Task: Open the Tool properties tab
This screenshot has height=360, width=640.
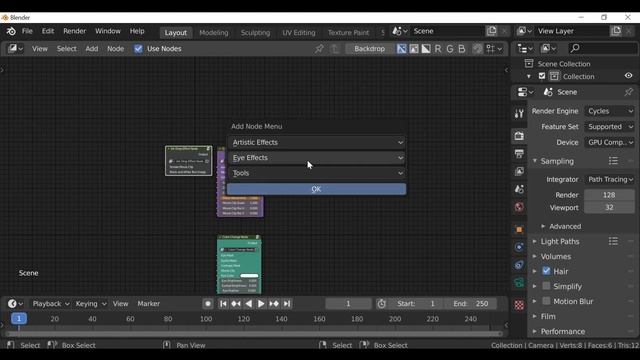Action: point(519,113)
